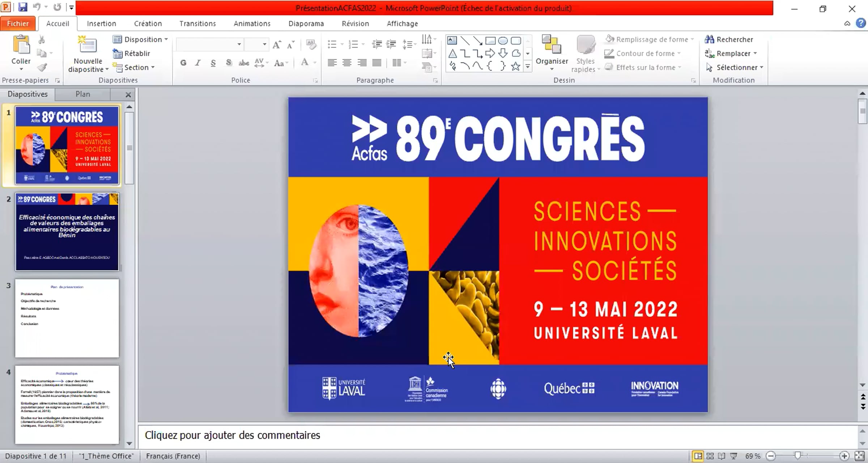This screenshot has width=868, height=463.
Task: Close the slides pane with the X
Action: point(128,95)
